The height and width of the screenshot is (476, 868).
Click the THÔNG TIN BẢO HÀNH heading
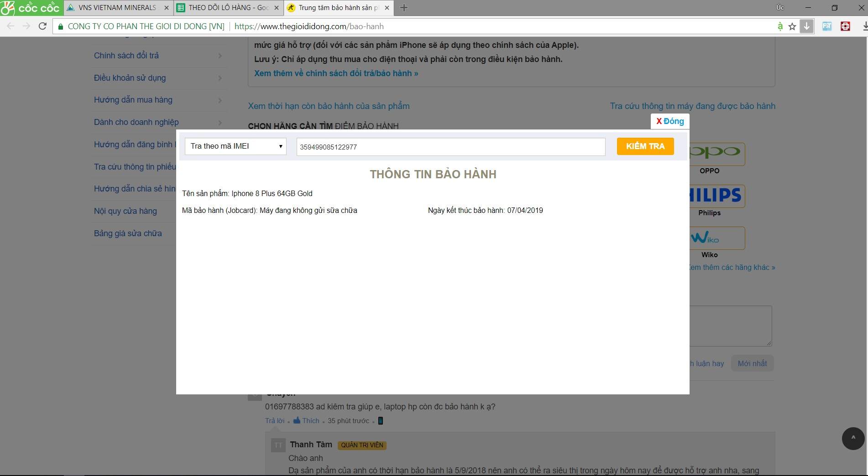[433, 174]
